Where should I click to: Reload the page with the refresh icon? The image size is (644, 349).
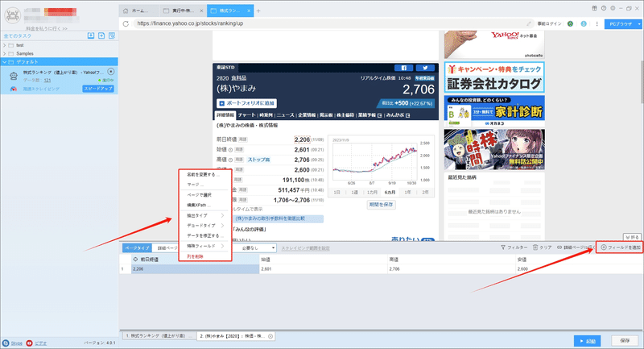126,23
